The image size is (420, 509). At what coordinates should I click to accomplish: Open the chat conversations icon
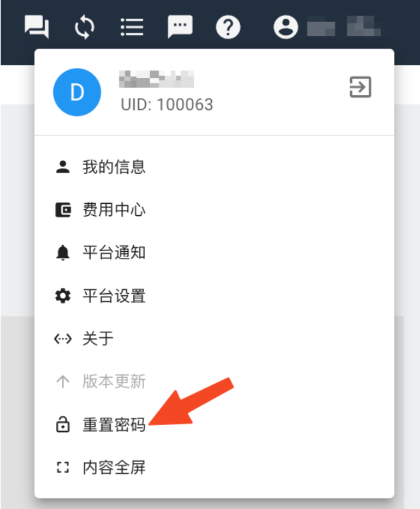37,27
